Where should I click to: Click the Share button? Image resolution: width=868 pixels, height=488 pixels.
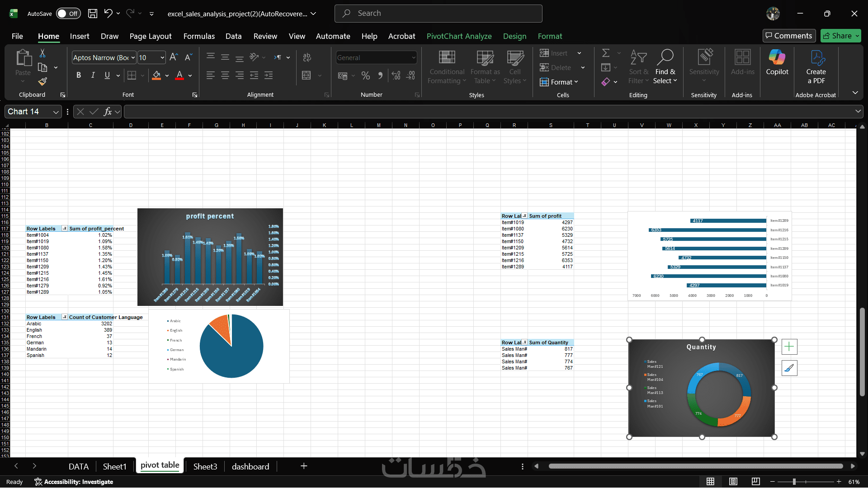(840, 36)
